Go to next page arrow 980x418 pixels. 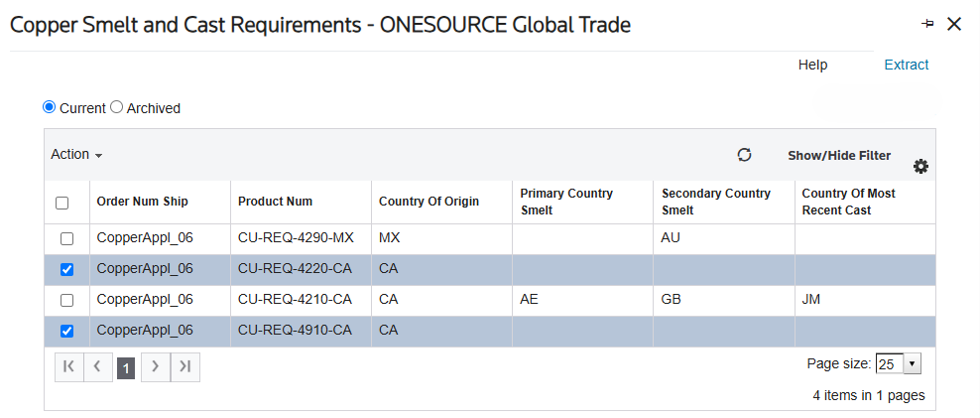[156, 366]
